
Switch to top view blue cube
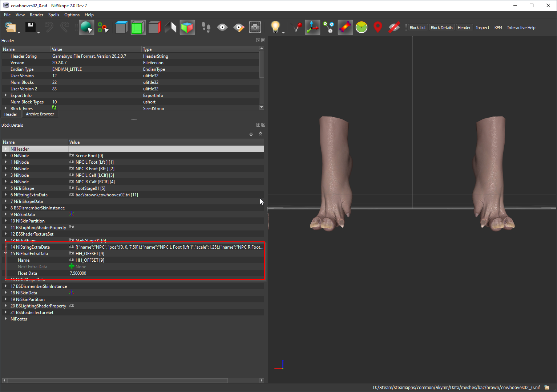click(x=121, y=28)
